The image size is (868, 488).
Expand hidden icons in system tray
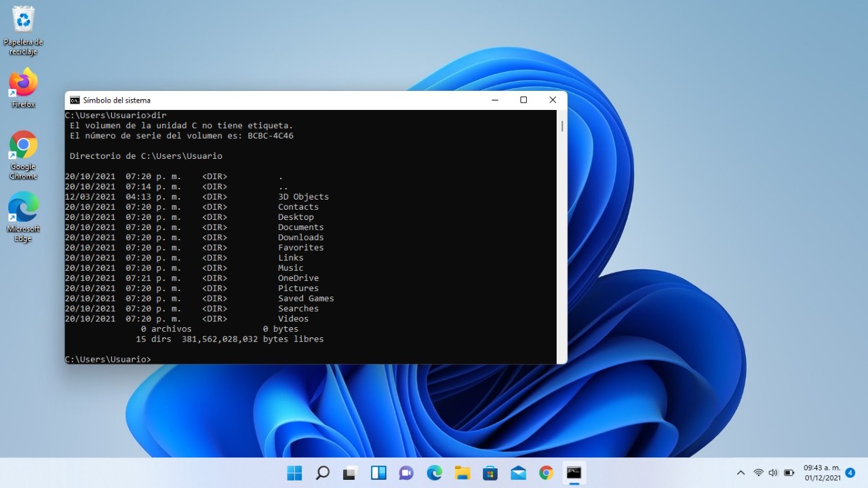click(x=740, y=472)
